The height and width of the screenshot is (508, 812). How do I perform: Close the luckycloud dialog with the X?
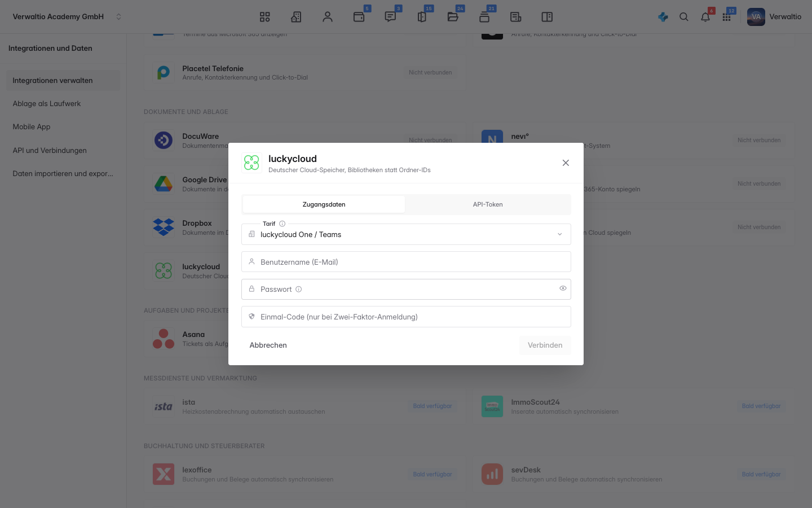pos(566,163)
